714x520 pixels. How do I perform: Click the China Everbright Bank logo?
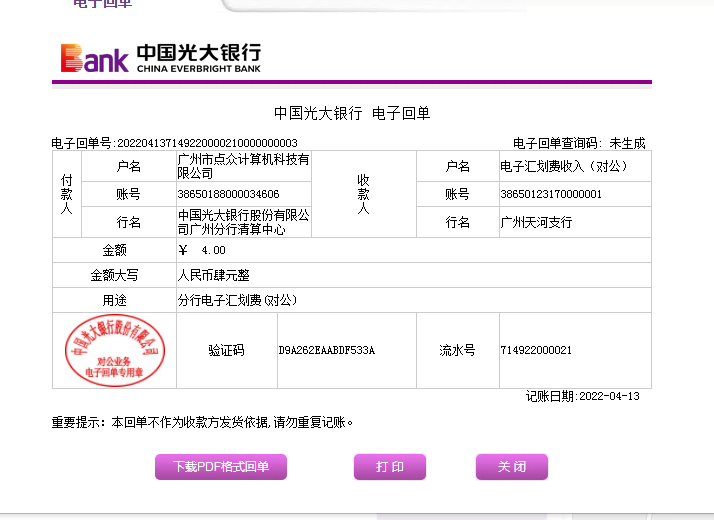(x=161, y=58)
